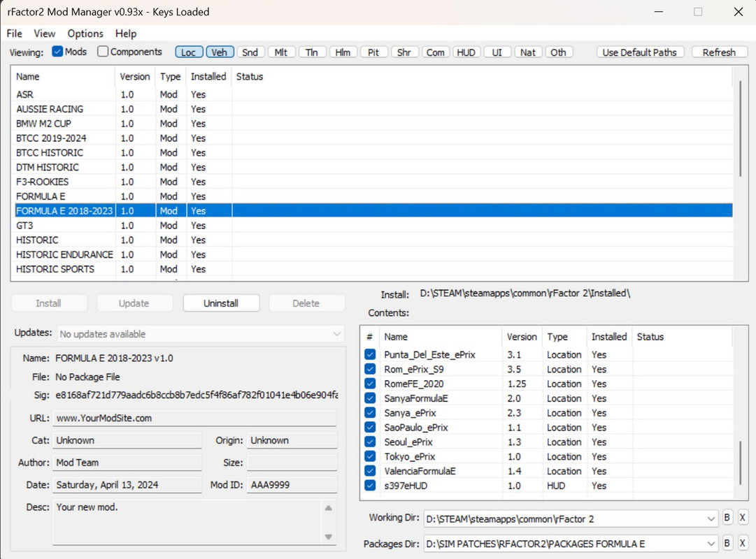Open the Packages Dir dropdown
The width and height of the screenshot is (756, 559).
click(x=571, y=544)
